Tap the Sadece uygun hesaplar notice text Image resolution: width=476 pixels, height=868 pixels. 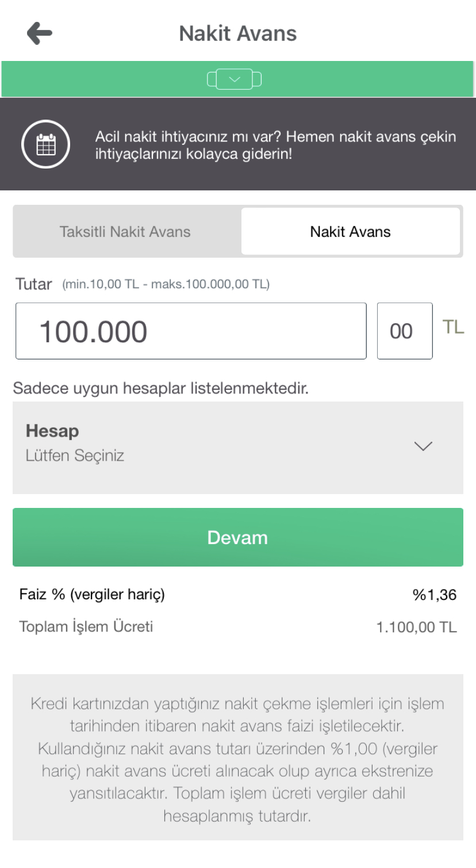[161, 388]
